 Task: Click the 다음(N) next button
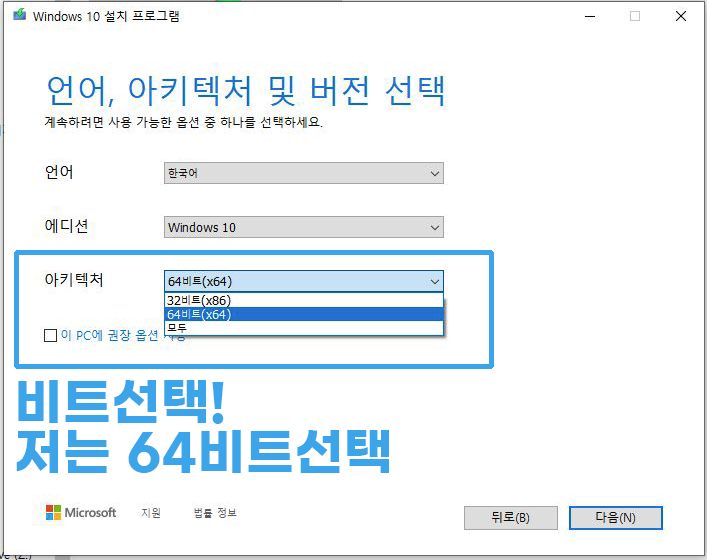(615, 518)
